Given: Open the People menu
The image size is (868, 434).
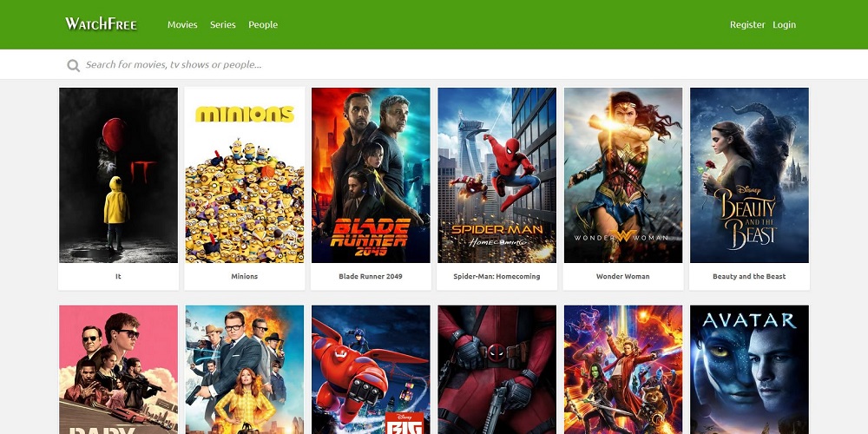Looking at the screenshot, I should pos(263,25).
